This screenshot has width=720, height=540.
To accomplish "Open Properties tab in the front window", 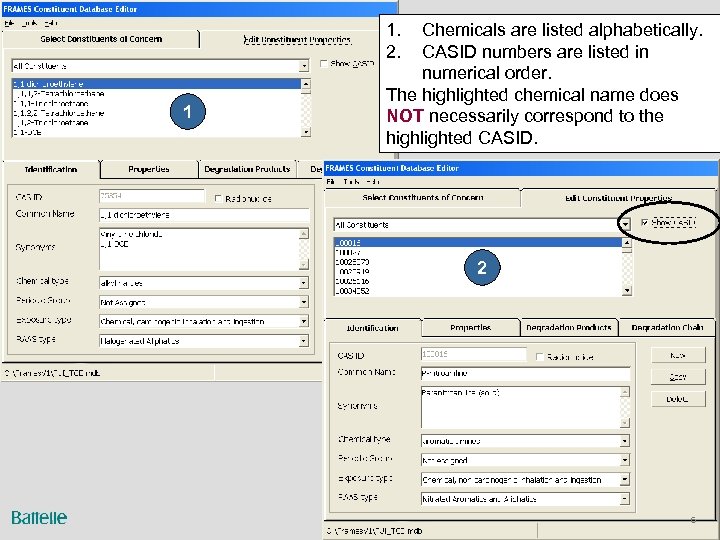I will point(470,328).
